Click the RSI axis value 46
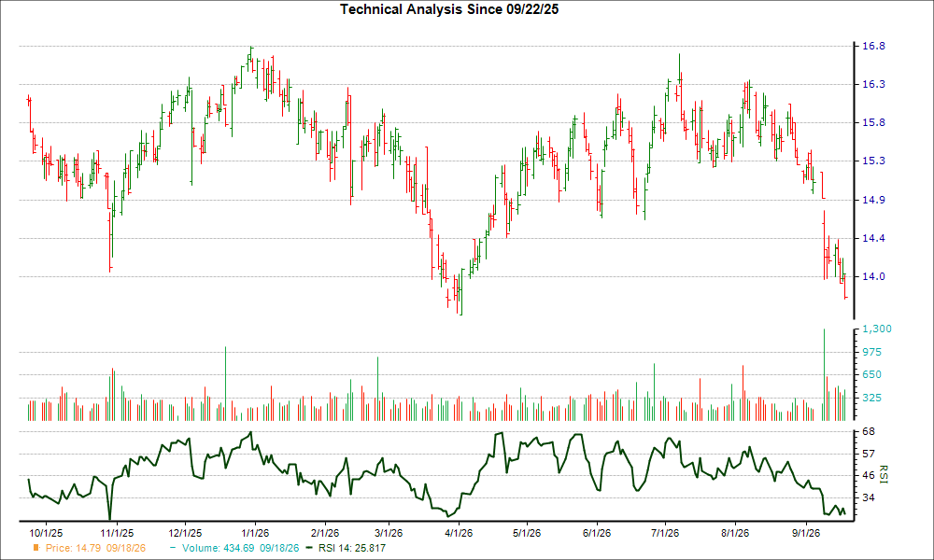Viewport: 934px width, 560px height. 868,475
